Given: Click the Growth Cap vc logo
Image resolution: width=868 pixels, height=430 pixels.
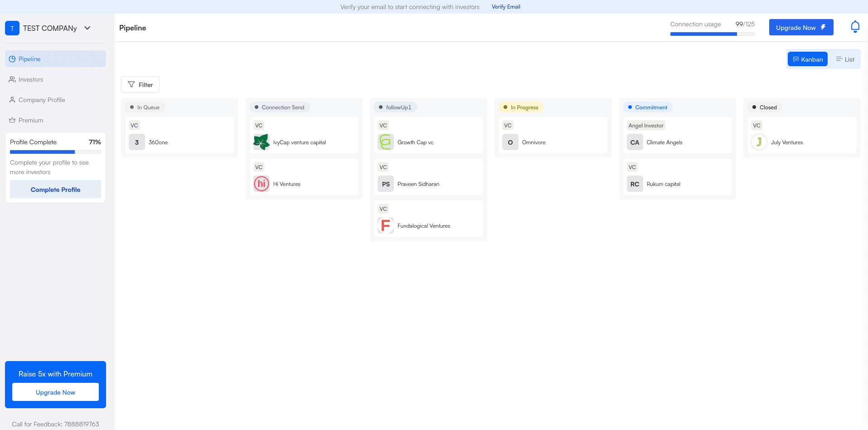Looking at the screenshot, I should pyautogui.click(x=386, y=142).
